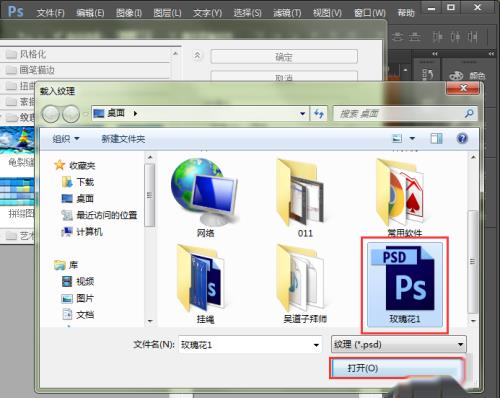Viewport: 500px width, 398px height.
Task: Open the 文字(Y) menu
Action: point(207,13)
